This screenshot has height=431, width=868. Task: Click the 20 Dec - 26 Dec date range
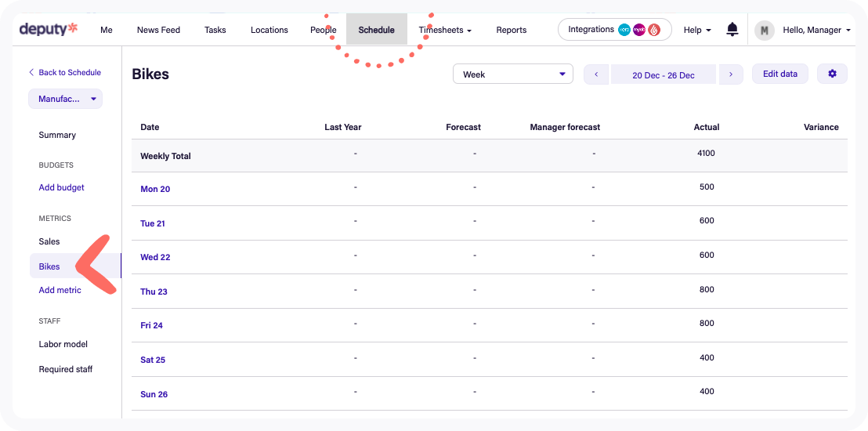pyautogui.click(x=663, y=75)
